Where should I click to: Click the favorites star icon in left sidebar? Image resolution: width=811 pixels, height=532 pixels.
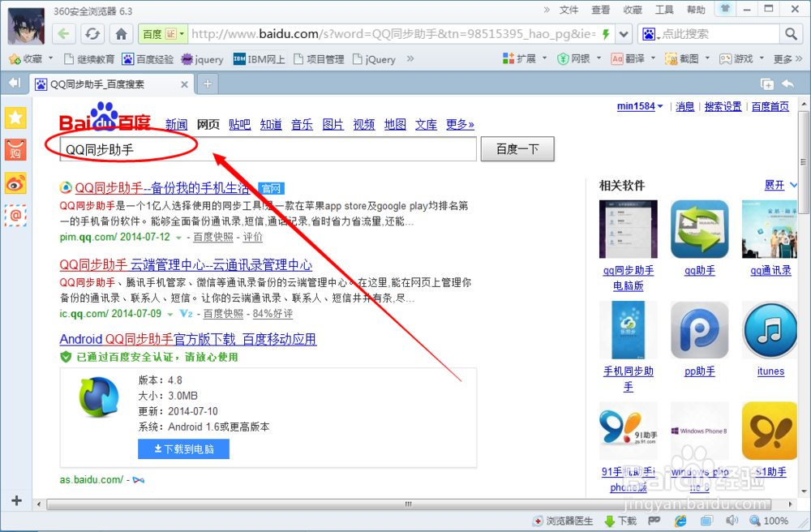point(15,118)
